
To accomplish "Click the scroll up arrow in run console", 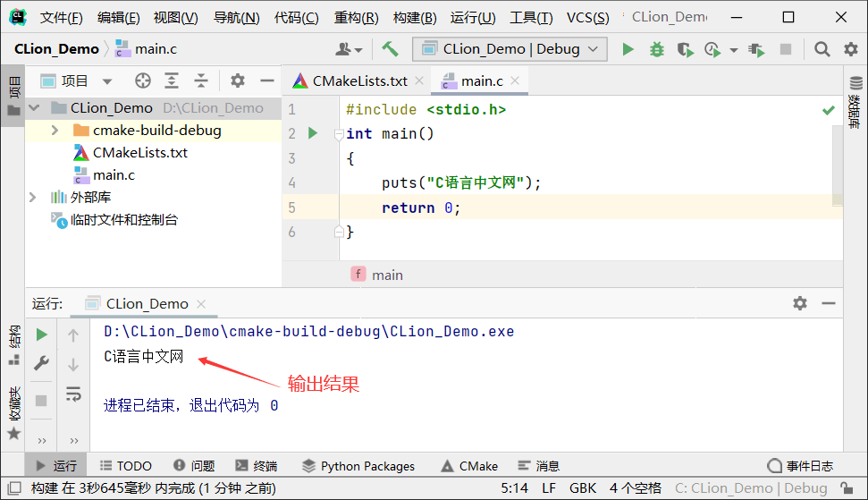I will coord(73,335).
